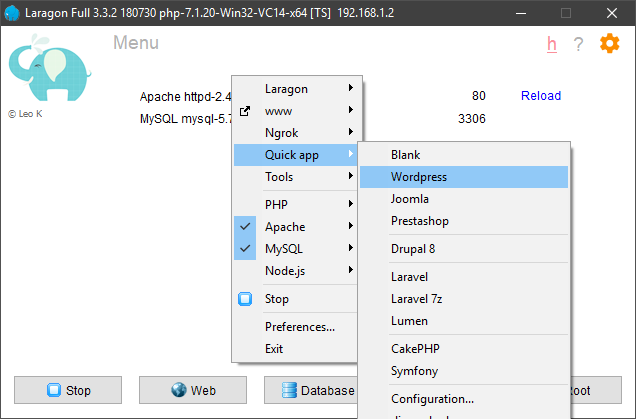Image resolution: width=636 pixels, height=419 pixels.
Task: Open Quick app Configuration...
Action: 464,399
